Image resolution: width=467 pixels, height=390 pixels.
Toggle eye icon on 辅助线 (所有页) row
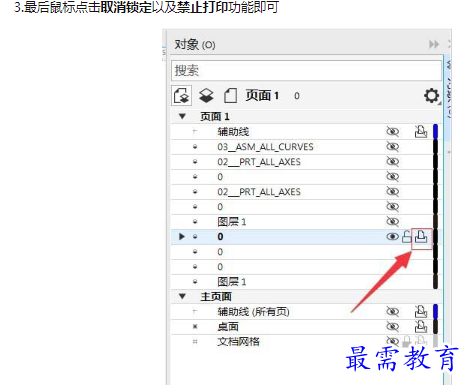pos(392,312)
